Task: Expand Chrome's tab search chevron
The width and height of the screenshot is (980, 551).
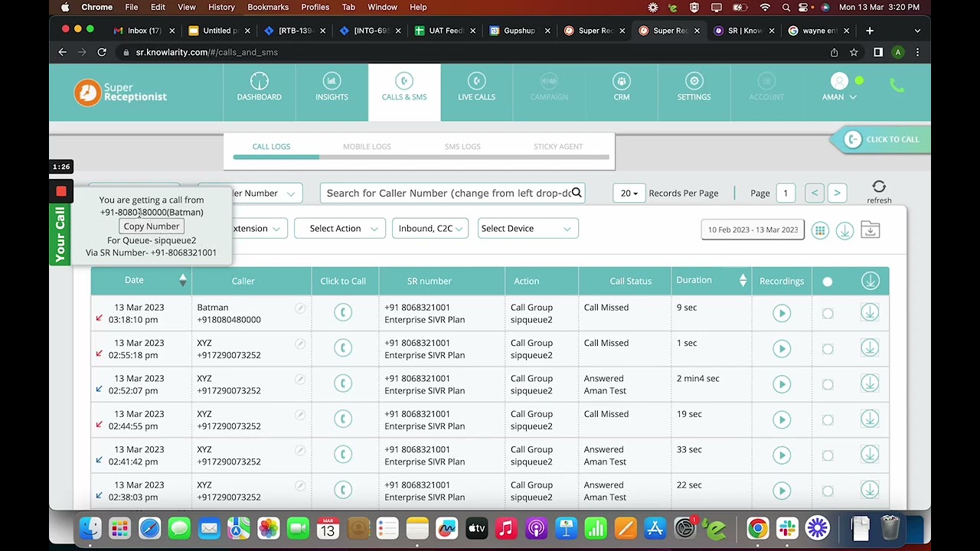Action: pos(917,31)
